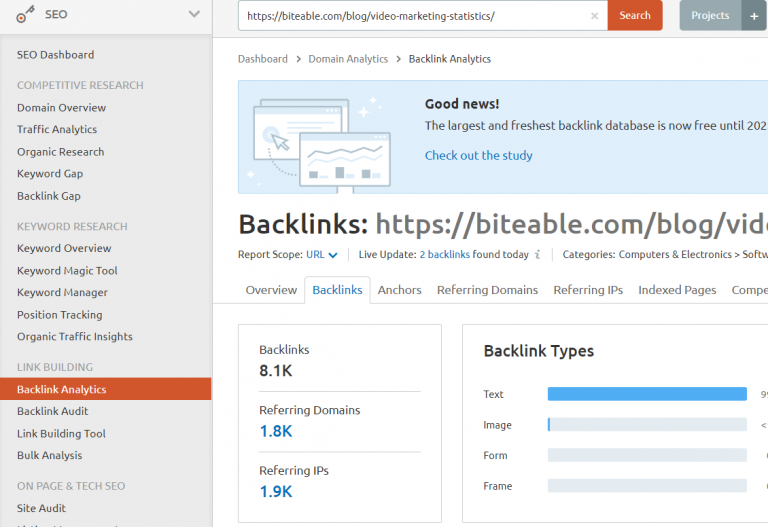Click the Domain Analytics breadcrumb
768x527 pixels.
pyautogui.click(x=348, y=59)
